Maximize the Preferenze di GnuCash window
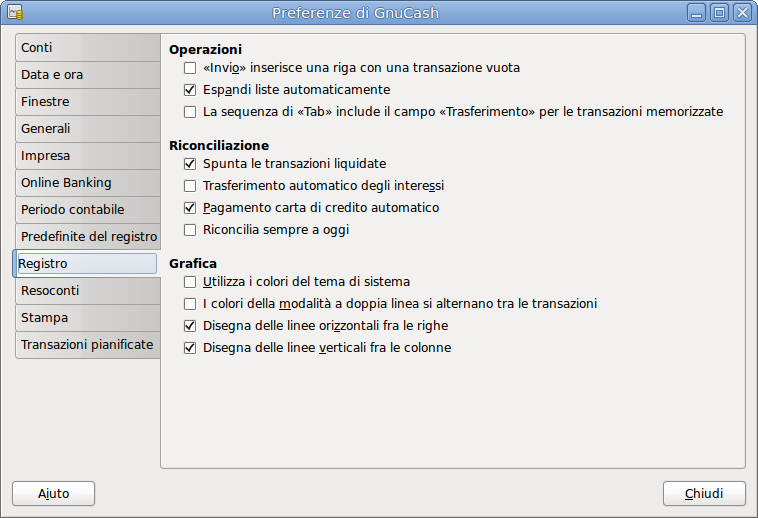The width and height of the screenshot is (758, 518). (x=719, y=13)
